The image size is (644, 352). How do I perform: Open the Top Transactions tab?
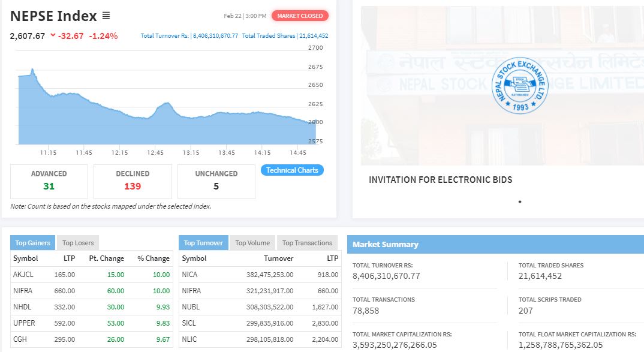click(x=307, y=243)
